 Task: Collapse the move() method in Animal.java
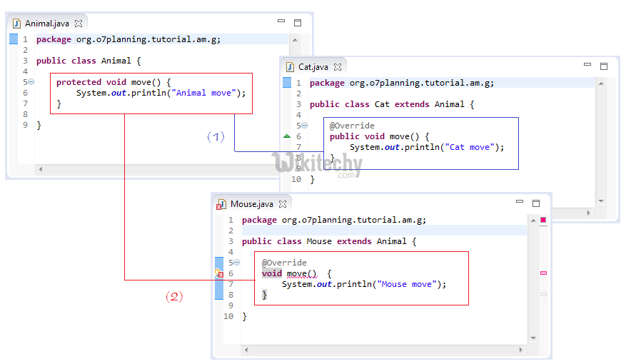[x=31, y=82]
